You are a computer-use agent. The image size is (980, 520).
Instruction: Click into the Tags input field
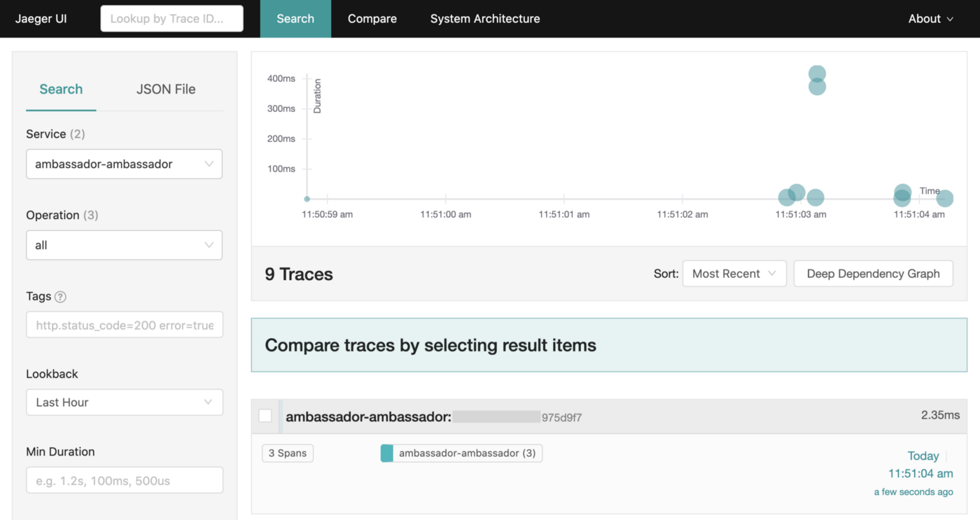click(x=124, y=325)
